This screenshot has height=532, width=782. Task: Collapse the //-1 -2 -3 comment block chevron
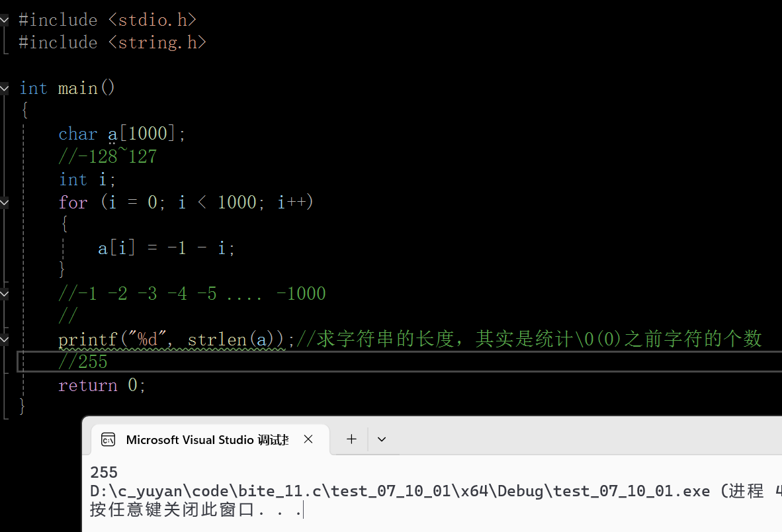tap(4, 294)
